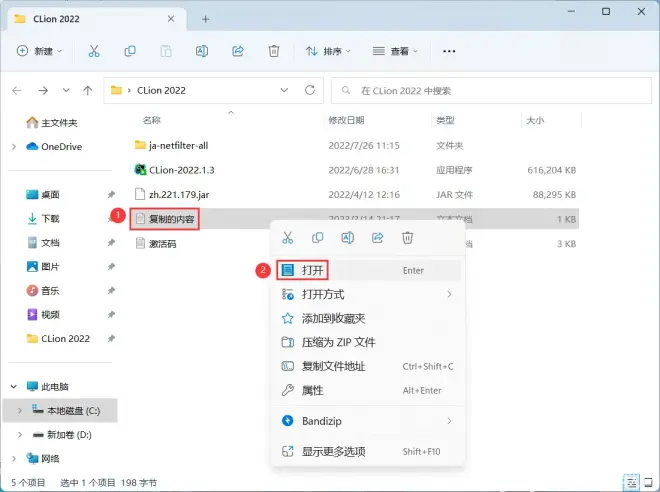Expand address bar history dropdown
This screenshot has height=492, width=660.
pos(284,90)
